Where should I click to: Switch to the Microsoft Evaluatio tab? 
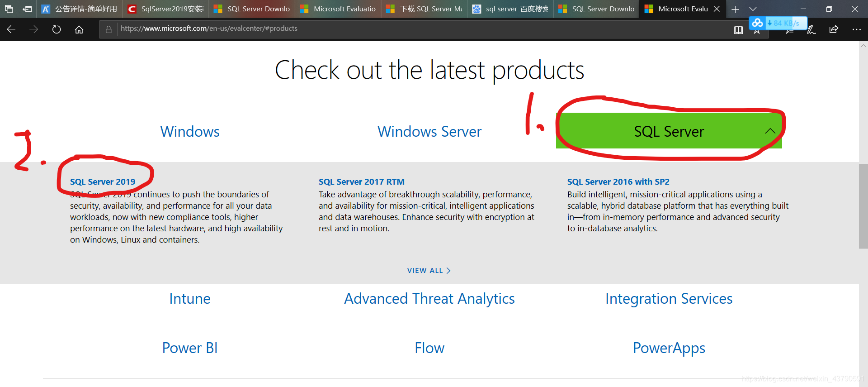tap(338, 9)
